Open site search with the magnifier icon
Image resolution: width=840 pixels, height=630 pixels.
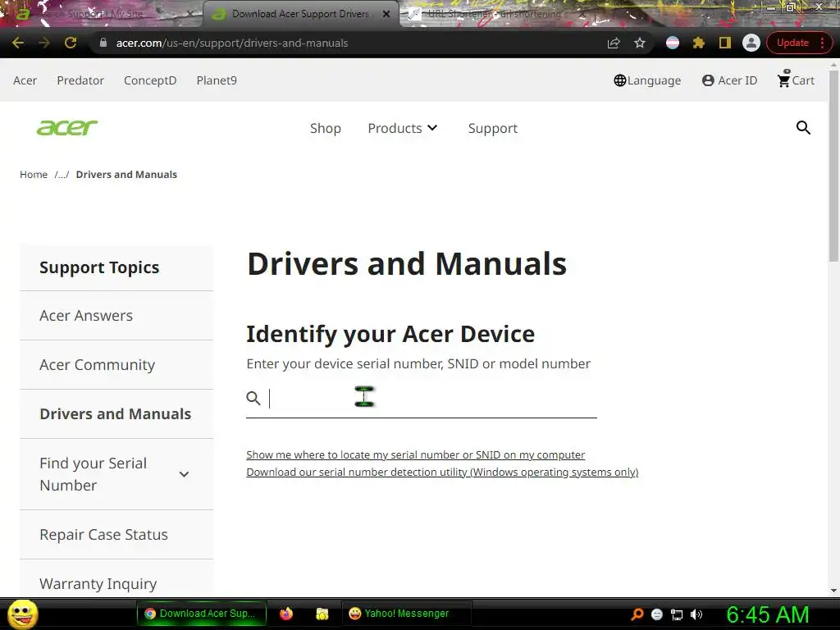point(803,127)
